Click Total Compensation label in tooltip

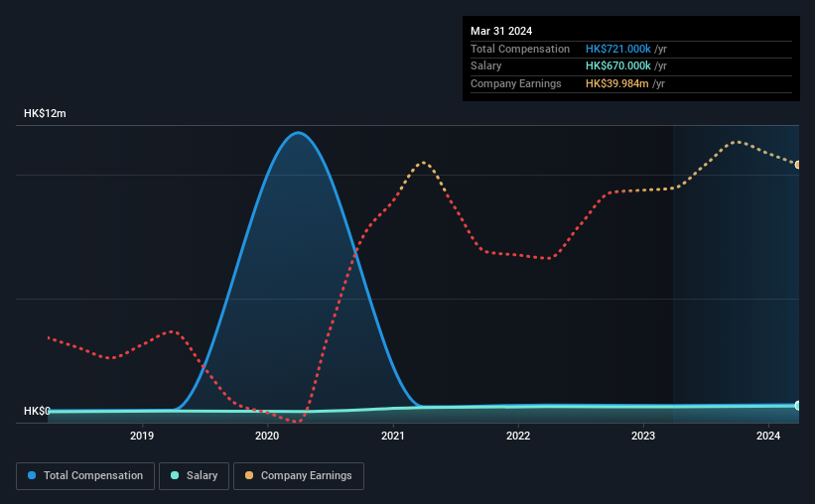point(520,49)
